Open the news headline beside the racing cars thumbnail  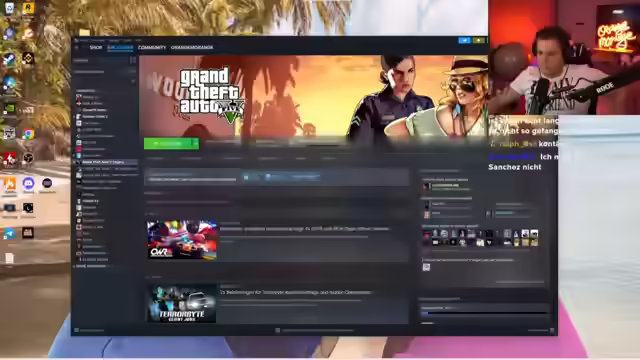click(304, 229)
